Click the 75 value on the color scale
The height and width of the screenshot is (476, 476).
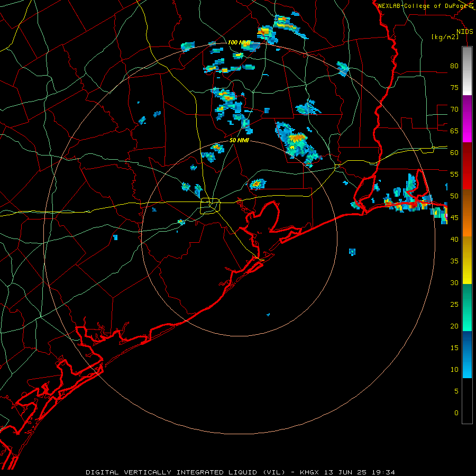pyautogui.click(x=454, y=87)
